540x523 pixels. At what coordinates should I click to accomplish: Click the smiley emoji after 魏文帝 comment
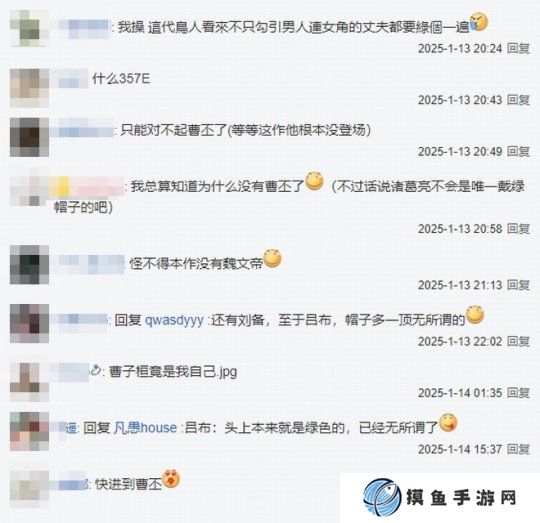(x=272, y=258)
